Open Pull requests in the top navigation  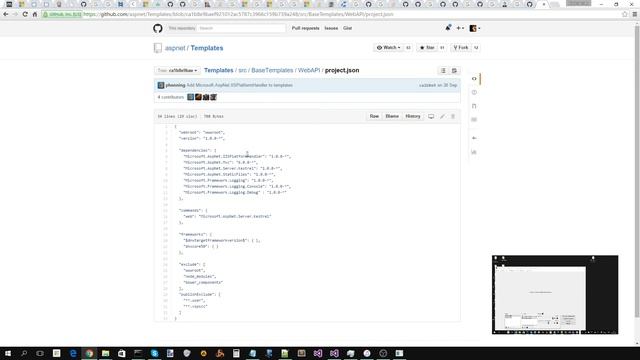tap(305, 28)
